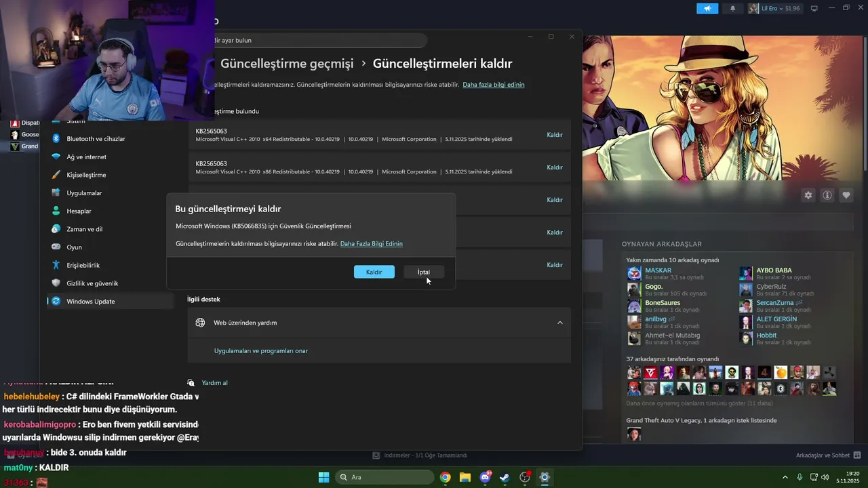868x488 pixels.
Task: Show all previous players (11 daha) link
Action: (699, 403)
